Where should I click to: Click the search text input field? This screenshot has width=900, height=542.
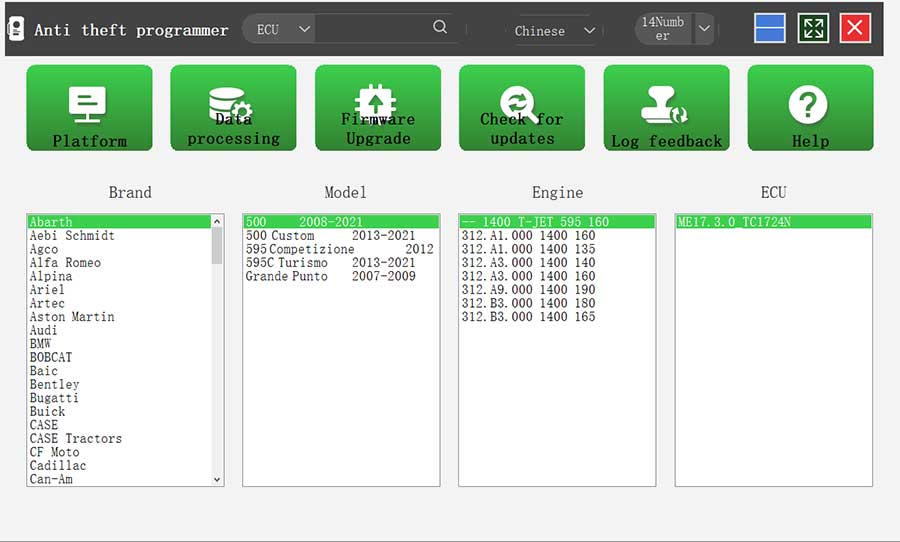click(373, 28)
